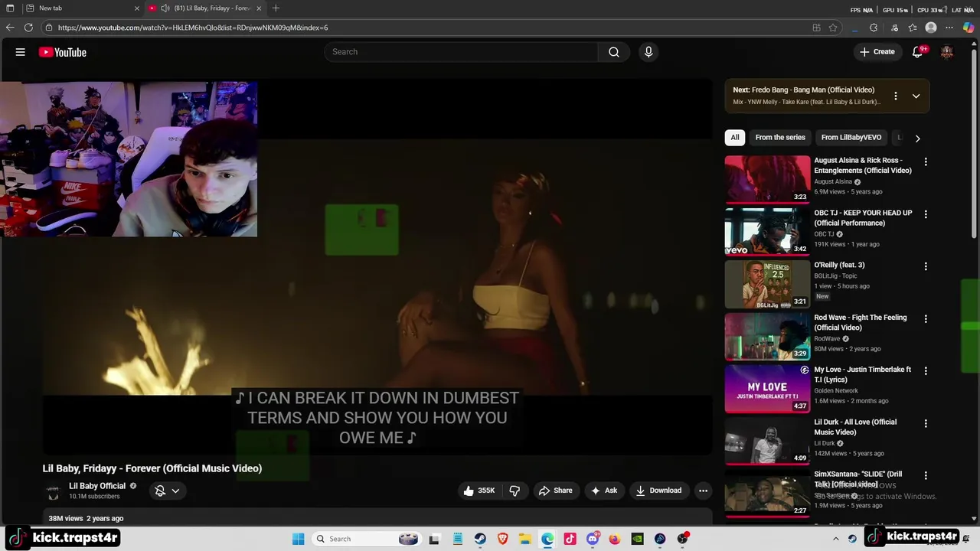Toggle the subscription notification bell for Lil Baby
The width and height of the screenshot is (980, 551).
click(160, 491)
